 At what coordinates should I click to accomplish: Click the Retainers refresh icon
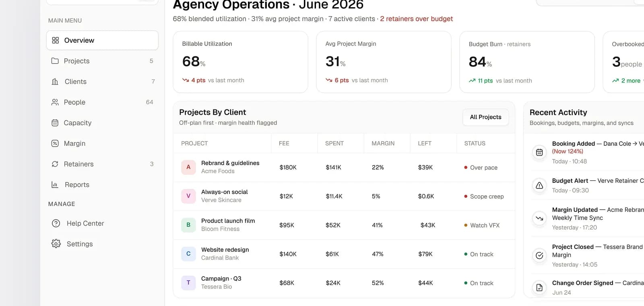(x=55, y=164)
